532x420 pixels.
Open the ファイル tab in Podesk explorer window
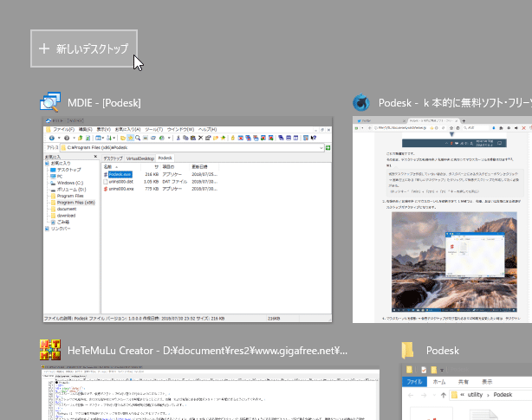point(414,382)
